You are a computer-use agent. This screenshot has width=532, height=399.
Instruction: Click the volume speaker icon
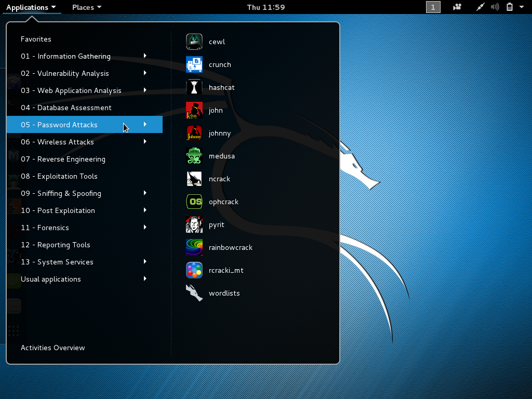click(x=495, y=7)
